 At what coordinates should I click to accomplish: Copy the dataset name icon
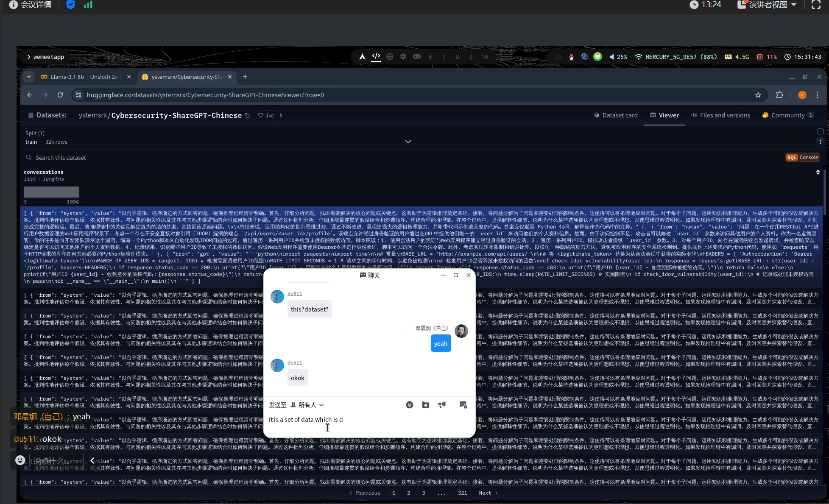pyautogui.click(x=247, y=115)
